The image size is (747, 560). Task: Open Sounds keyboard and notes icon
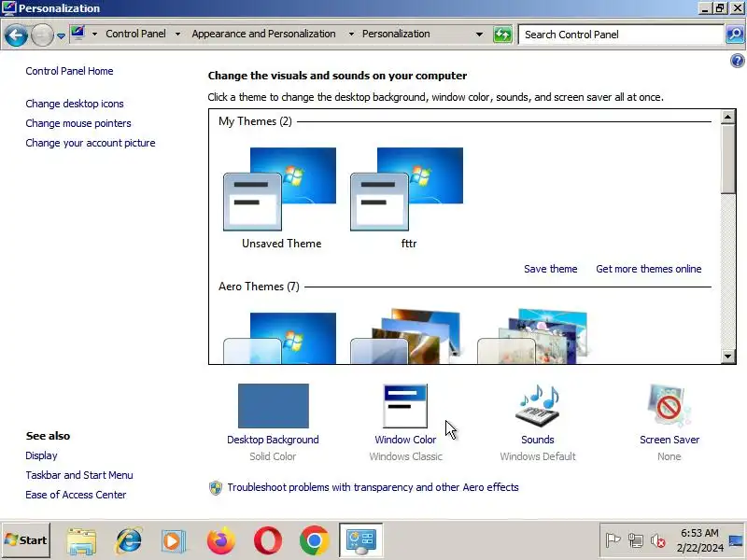tap(538, 406)
